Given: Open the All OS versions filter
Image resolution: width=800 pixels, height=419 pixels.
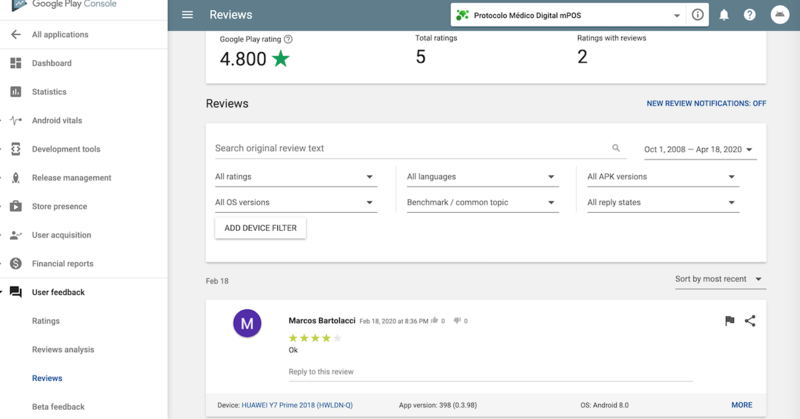Looking at the screenshot, I should pyautogui.click(x=296, y=203).
